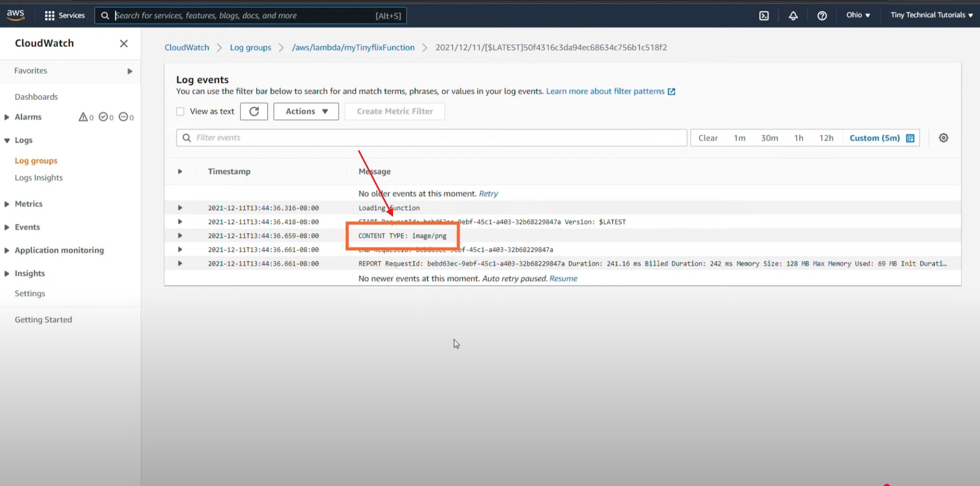Open log display settings gear
980x486 pixels.
coord(943,138)
